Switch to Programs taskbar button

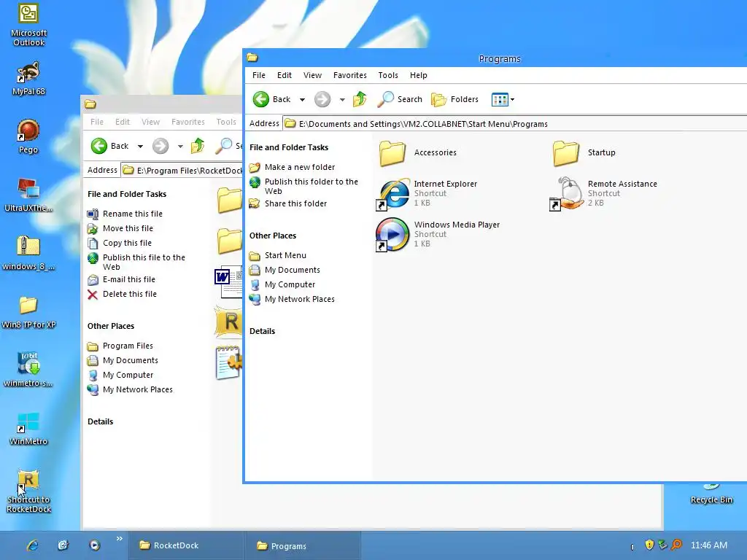pyautogui.click(x=302, y=545)
